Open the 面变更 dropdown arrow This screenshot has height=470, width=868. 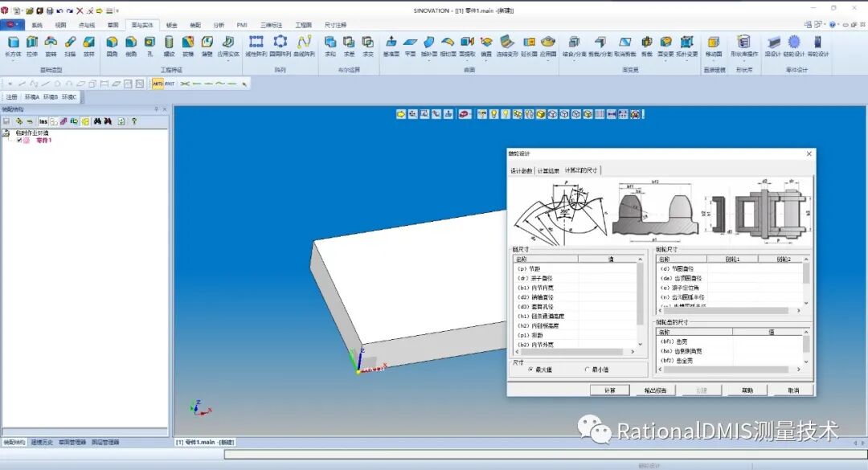point(665,60)
